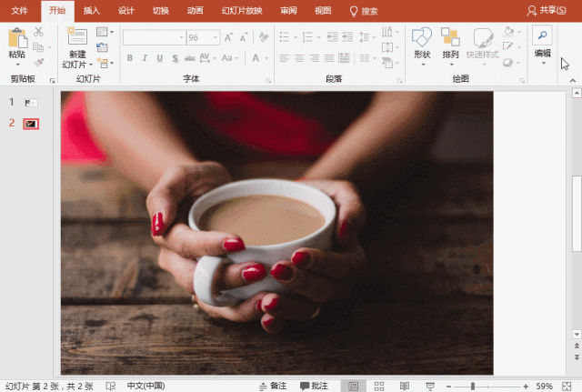Select slide 1 thumbnail
Viewport: 582px width, 392px height.
(31, 103)
